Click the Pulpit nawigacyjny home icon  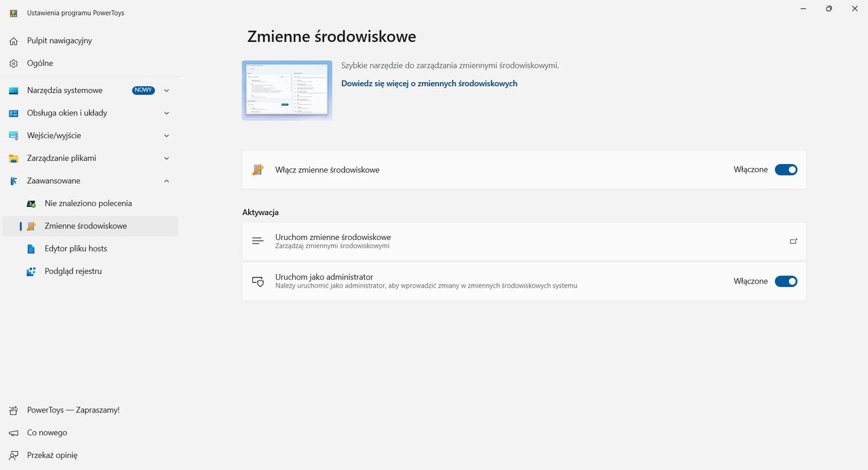[14, 41]
